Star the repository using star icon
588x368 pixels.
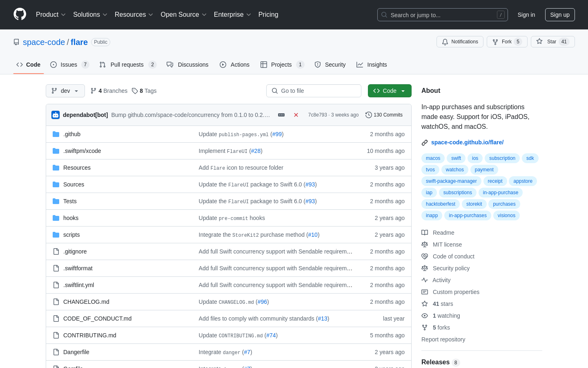pyautogui.click(x=539, y=41)
